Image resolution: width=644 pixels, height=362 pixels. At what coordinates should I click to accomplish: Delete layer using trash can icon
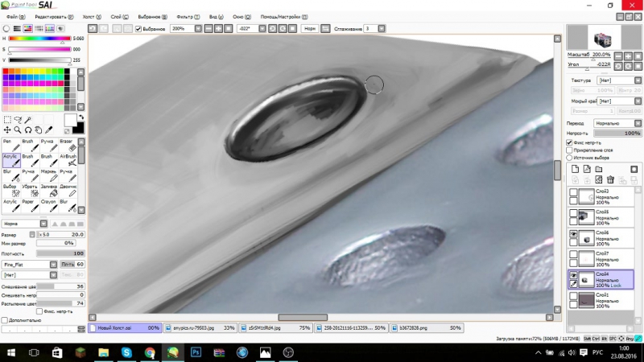(610, 179)
